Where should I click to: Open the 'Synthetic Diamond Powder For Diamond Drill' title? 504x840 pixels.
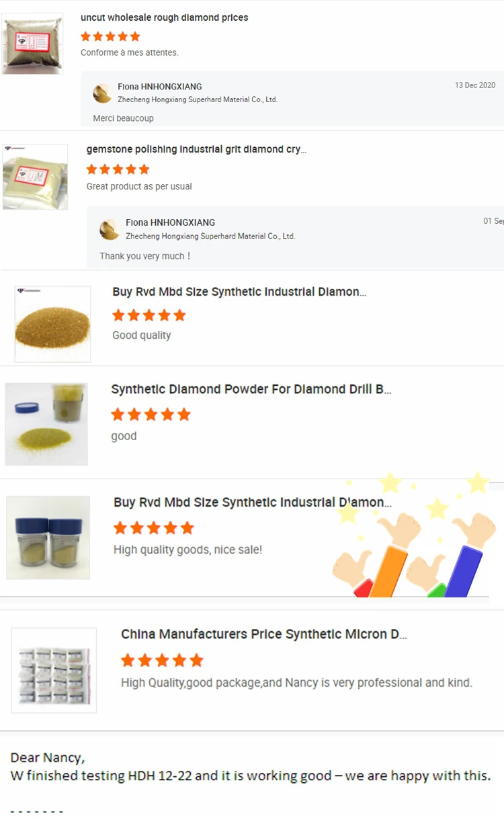[x=251, y=389]
